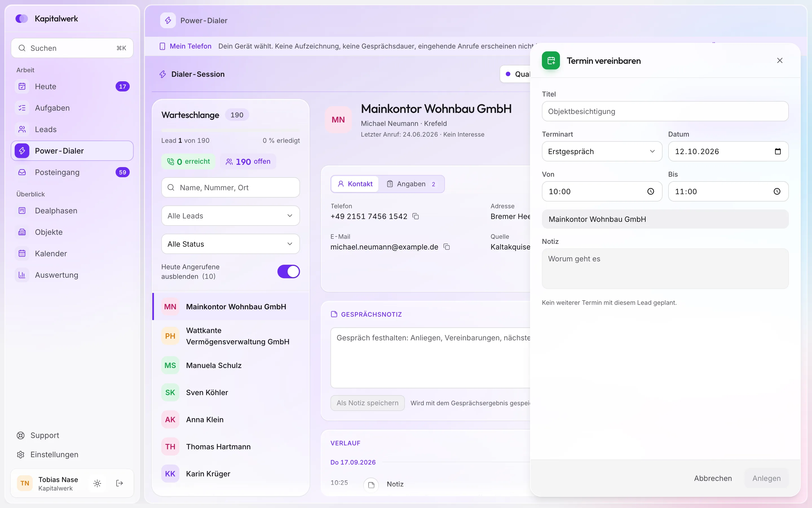This screenshot has width=812, height=508.
Task: Close the Termin vereinbaren panel
Action: click(780, 60)
